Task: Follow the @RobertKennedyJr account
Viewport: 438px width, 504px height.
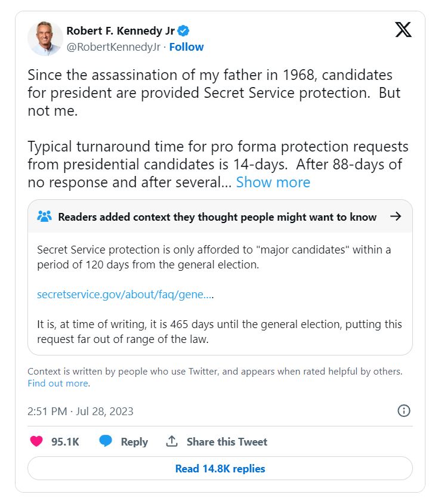Action: point(186,47)
